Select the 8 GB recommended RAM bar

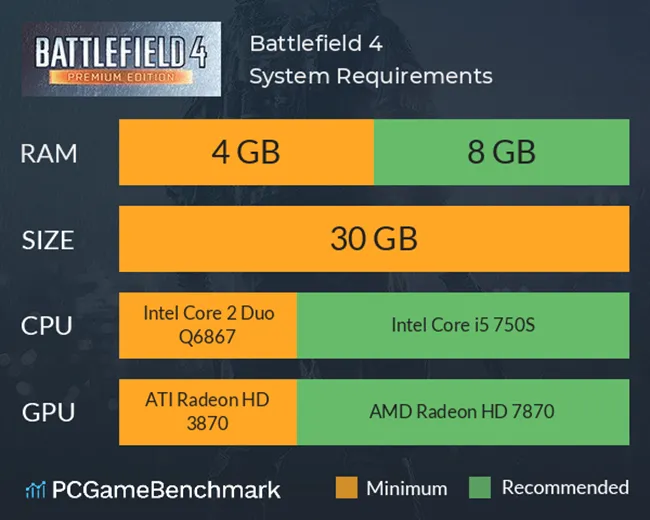(501, 153)
